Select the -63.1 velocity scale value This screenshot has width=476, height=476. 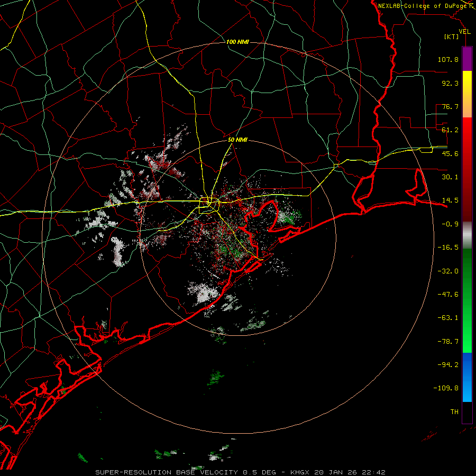(x=448, y=318)
